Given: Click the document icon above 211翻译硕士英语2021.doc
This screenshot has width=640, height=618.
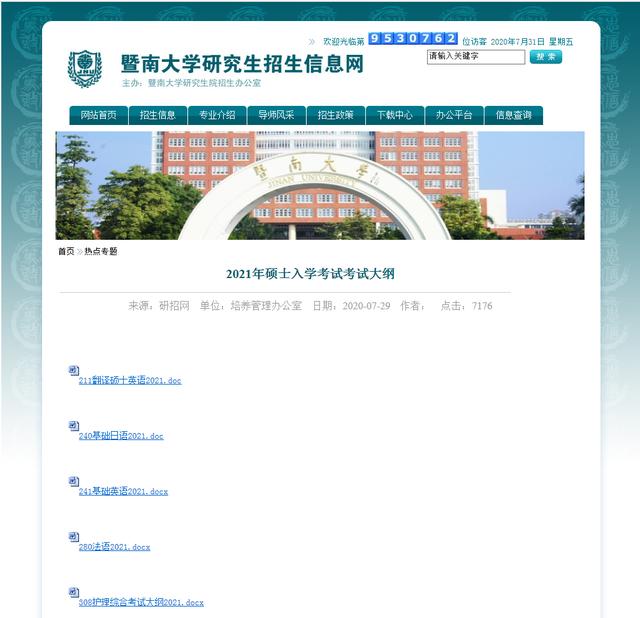Looking at the screenshot, I should (74, 370).
